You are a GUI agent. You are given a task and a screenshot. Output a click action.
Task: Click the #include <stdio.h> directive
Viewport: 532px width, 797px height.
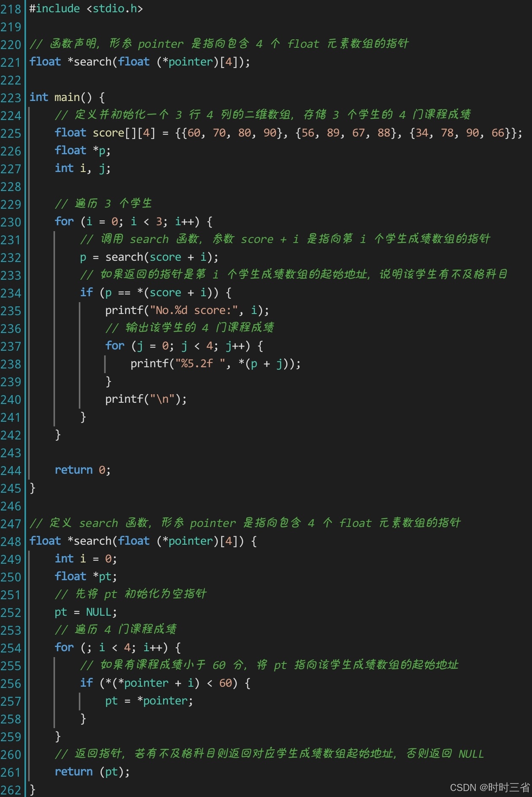pos(86,9)
